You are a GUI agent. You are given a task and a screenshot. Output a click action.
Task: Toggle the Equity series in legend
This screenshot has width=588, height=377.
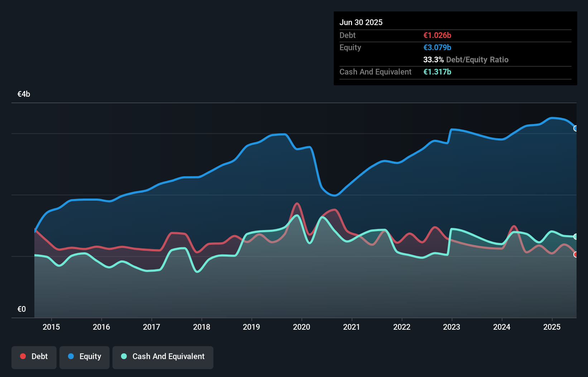pos(85,357)
